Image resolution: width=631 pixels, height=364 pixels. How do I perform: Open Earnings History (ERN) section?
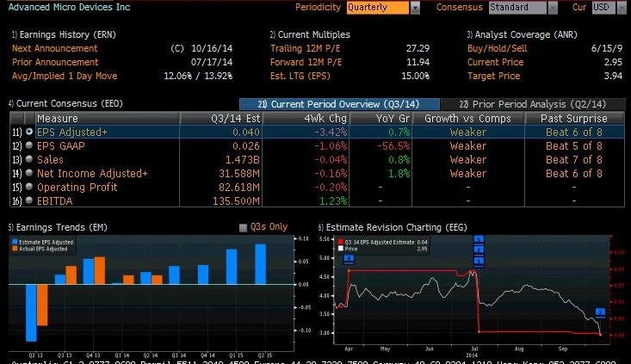[x=64, y=34]
